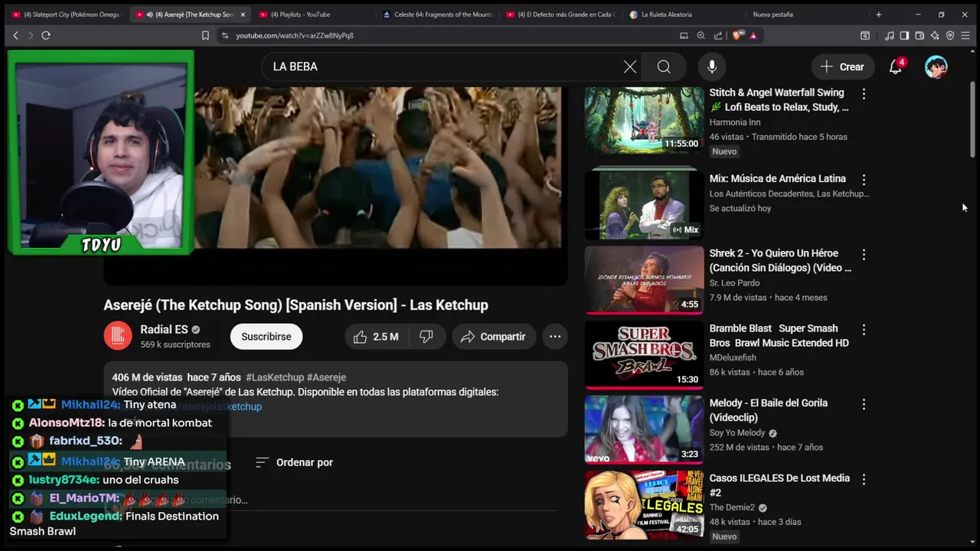Install app via the screen-cast icon in address bar
The width and height of the screenshot is (980, 551).
[684, 35]
